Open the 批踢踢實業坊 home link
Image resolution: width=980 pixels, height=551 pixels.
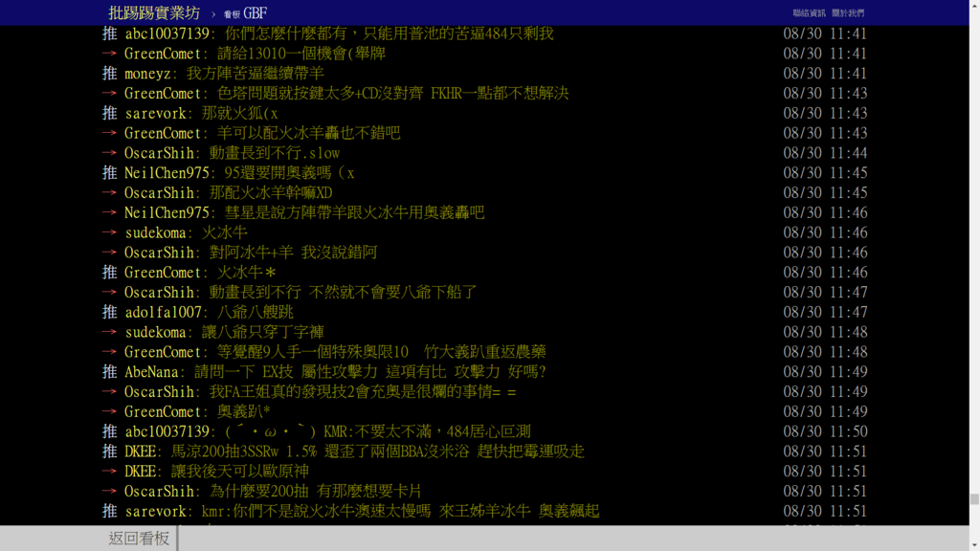154,12
